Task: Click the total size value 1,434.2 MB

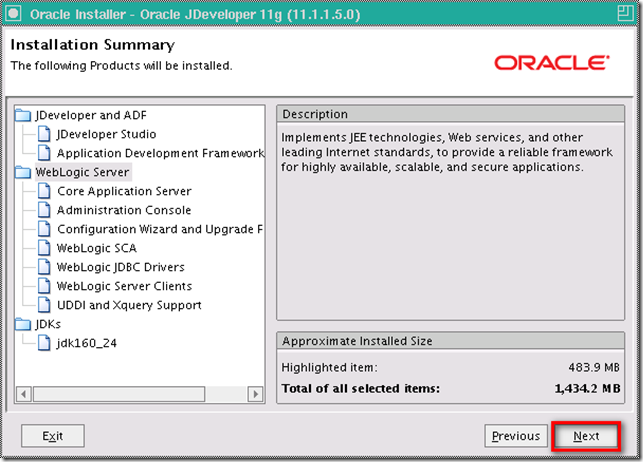Action: click(x=587, y=388)
